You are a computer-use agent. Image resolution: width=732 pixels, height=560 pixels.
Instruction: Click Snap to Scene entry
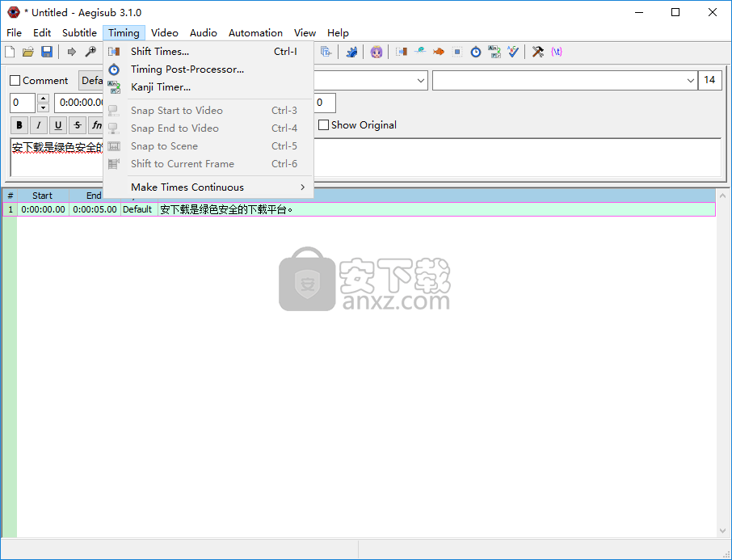coord(208,145)
